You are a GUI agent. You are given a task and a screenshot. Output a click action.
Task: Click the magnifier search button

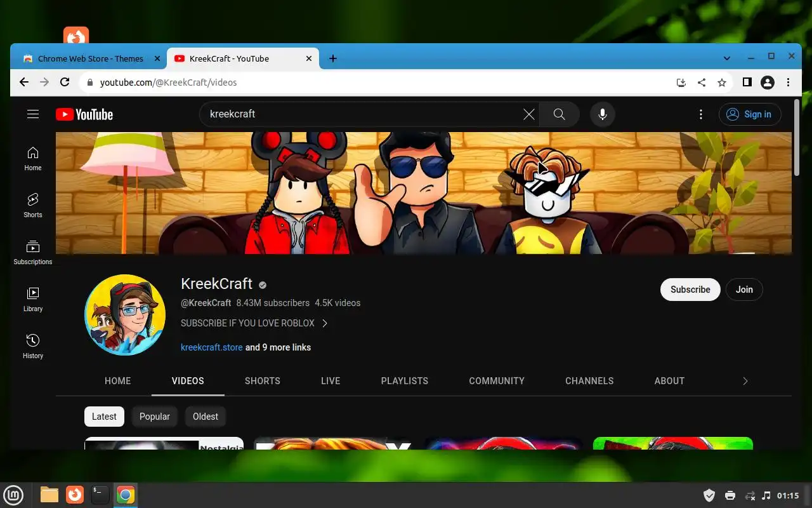coord(559,114)
